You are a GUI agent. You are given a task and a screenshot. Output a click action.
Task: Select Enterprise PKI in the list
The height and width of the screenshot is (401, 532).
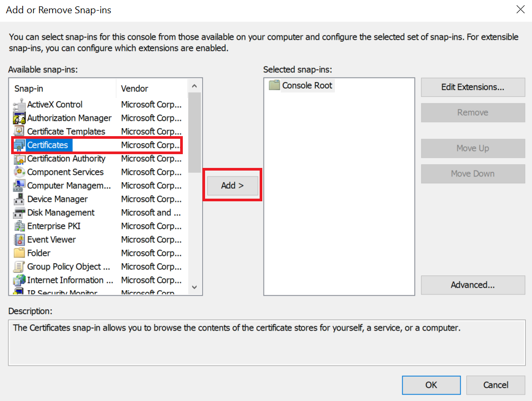(x=54, y=226)
